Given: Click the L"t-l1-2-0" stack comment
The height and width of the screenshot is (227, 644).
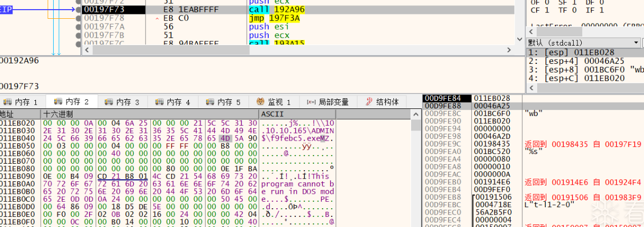Looking at the screenshot, I should (x=551, y=204).
